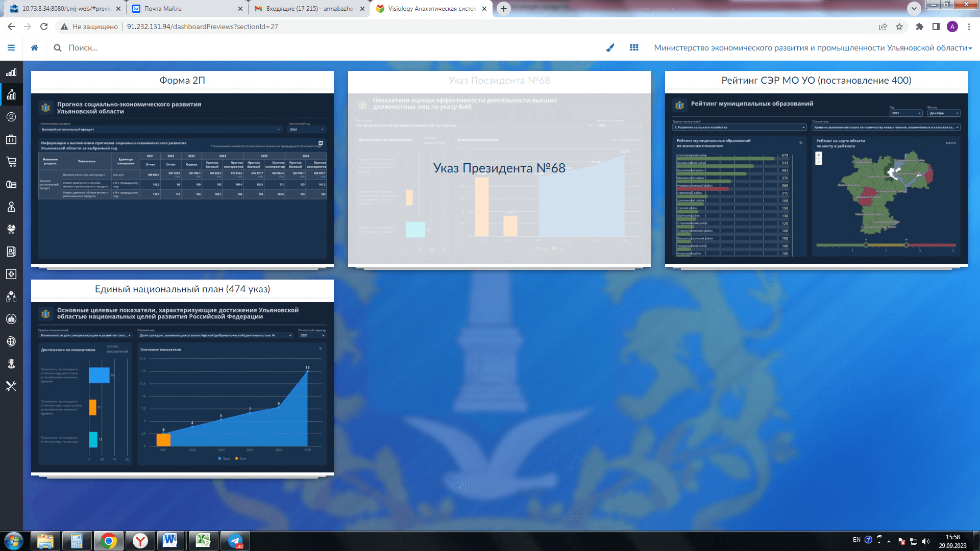Launch Telegram from the taskbar

235,541
